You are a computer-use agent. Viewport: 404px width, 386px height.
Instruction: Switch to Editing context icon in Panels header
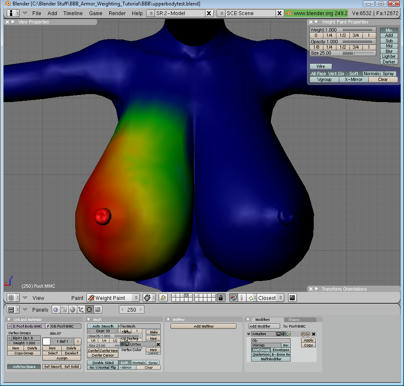pos(89,310)
